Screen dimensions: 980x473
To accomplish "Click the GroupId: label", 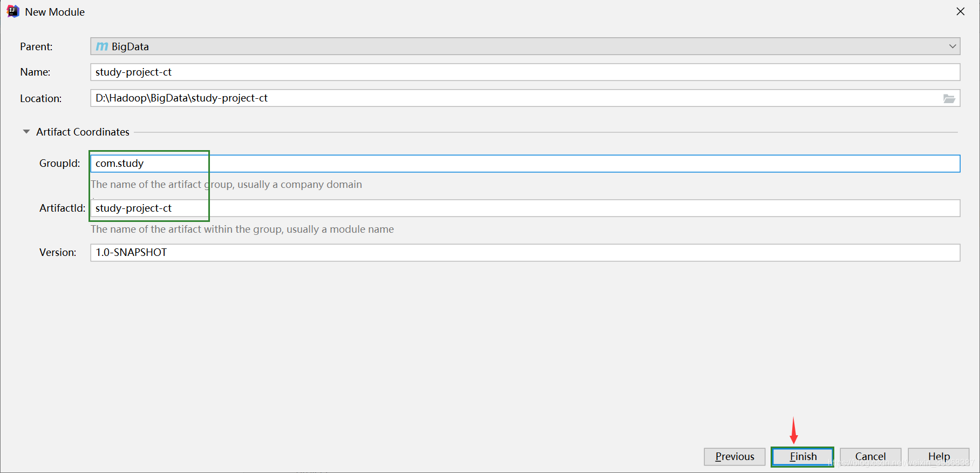I will click(x=59, y=164).
